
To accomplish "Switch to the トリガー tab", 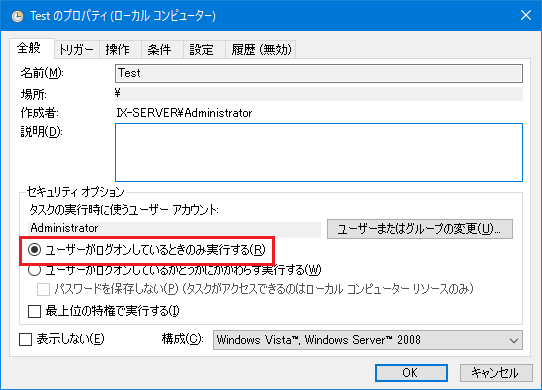I will [77, 49].
